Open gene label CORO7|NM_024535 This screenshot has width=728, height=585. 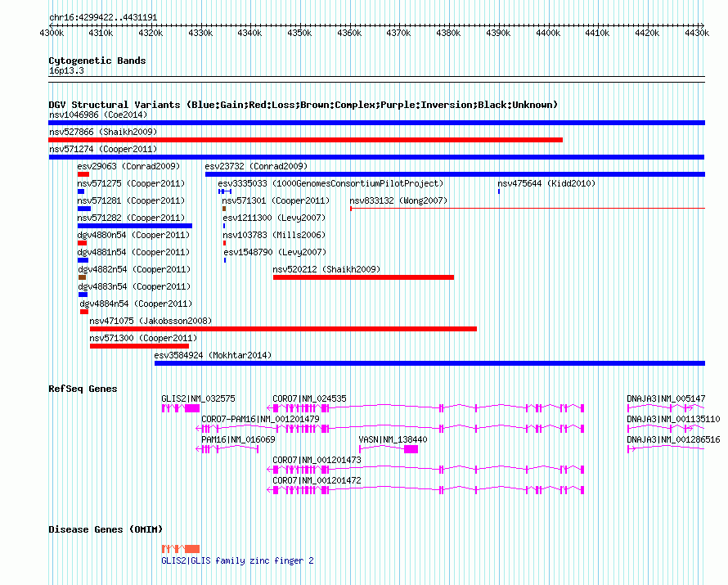[x=309, y=398]
